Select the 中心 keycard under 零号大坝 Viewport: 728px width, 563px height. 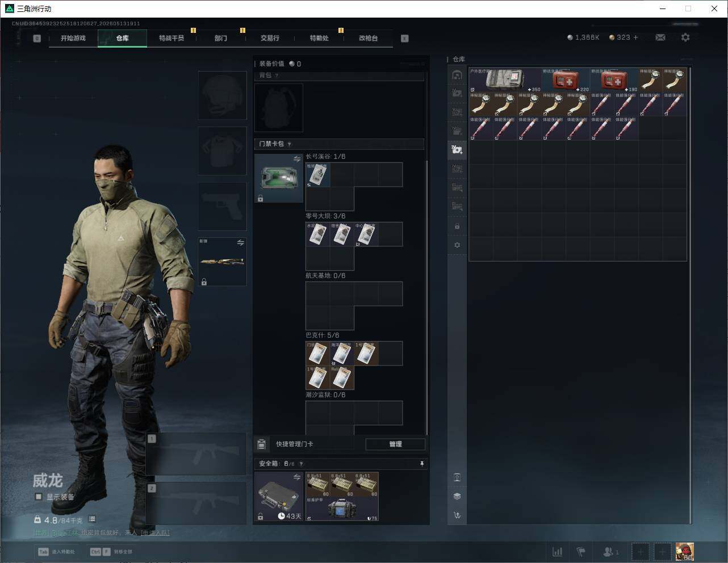pos(366,234)
